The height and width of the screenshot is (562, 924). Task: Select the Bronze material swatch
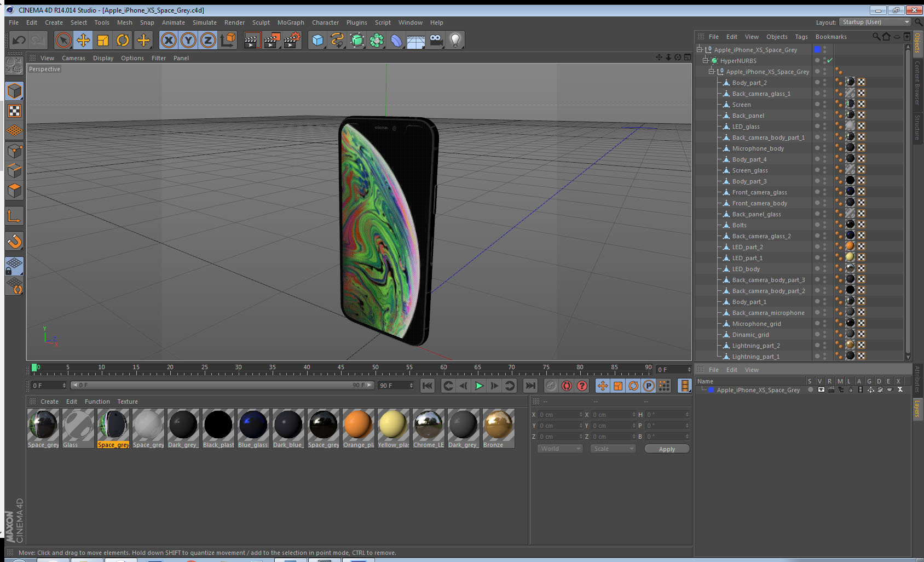click(x=499, y=428)
